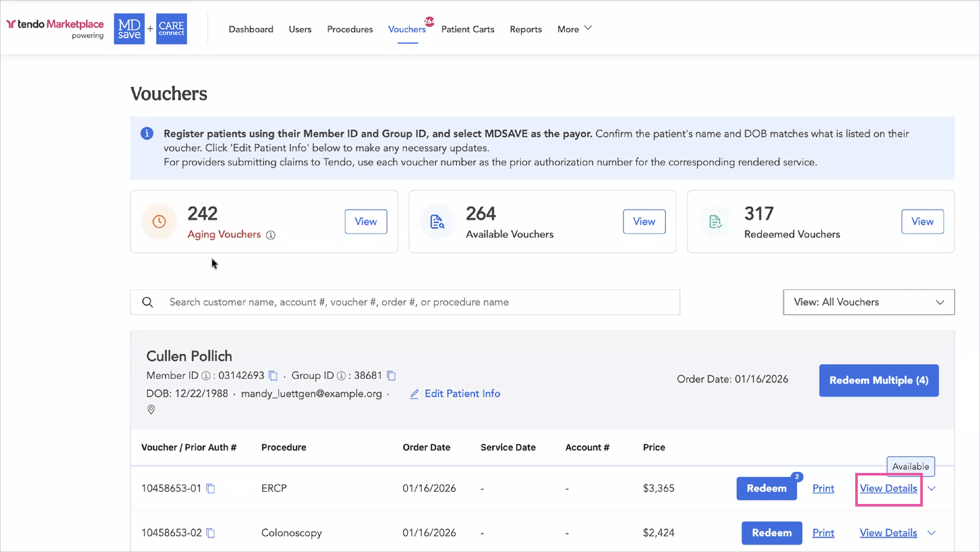Copy the Member ID 03142693
The width and height of the screenshot is (980, 552).
click(x=273, y=376)
